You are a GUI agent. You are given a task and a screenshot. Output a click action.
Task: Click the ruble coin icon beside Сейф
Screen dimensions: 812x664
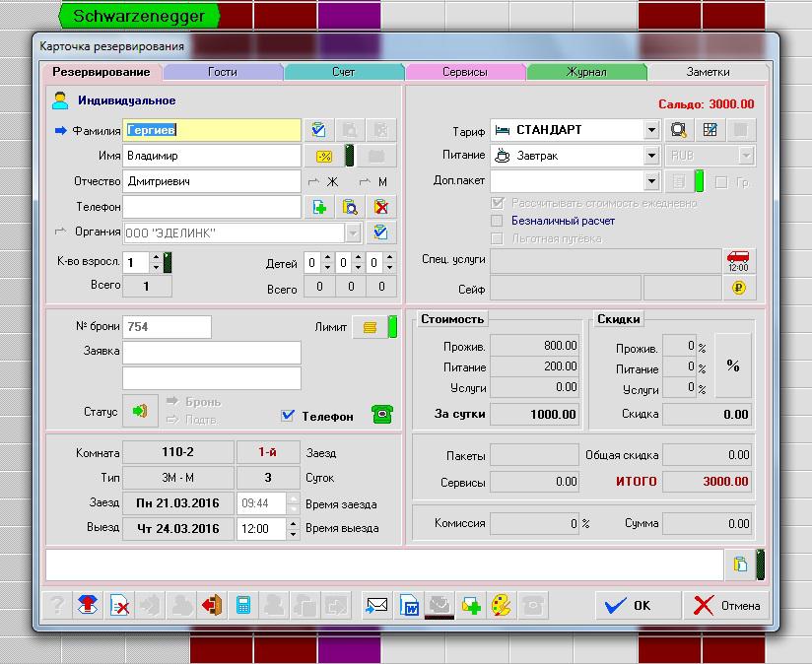click(738, 288)
